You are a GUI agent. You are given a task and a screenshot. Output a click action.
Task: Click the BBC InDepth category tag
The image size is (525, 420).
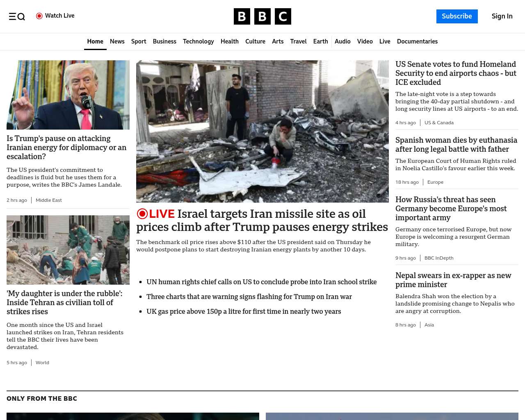coord(439,258)
